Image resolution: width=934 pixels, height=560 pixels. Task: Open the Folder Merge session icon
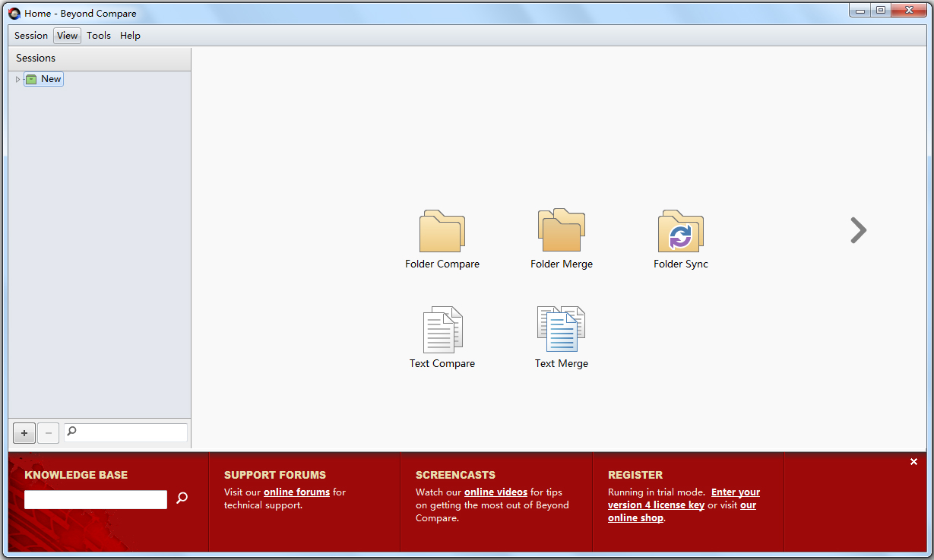[x=562, y=229]
